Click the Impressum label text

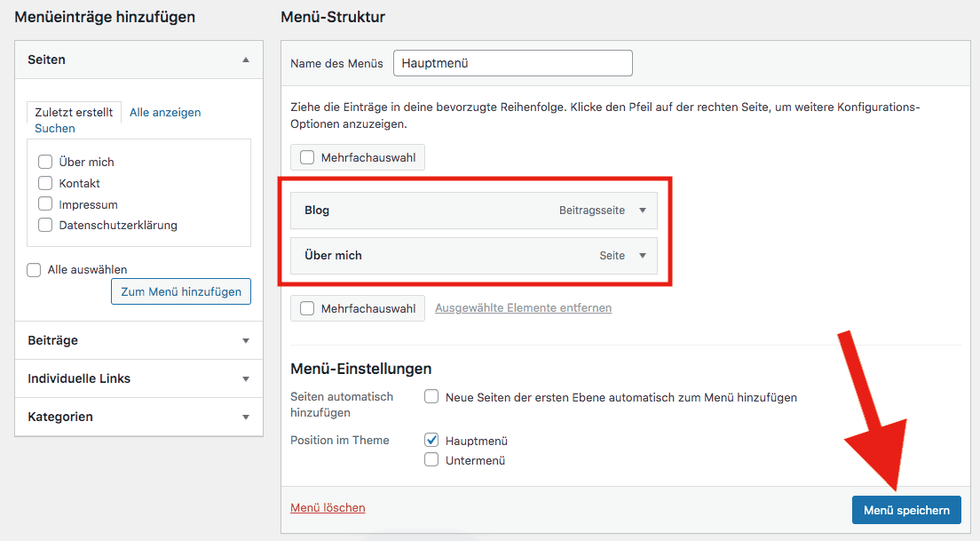pyautogui.click(x=88, y=204)
